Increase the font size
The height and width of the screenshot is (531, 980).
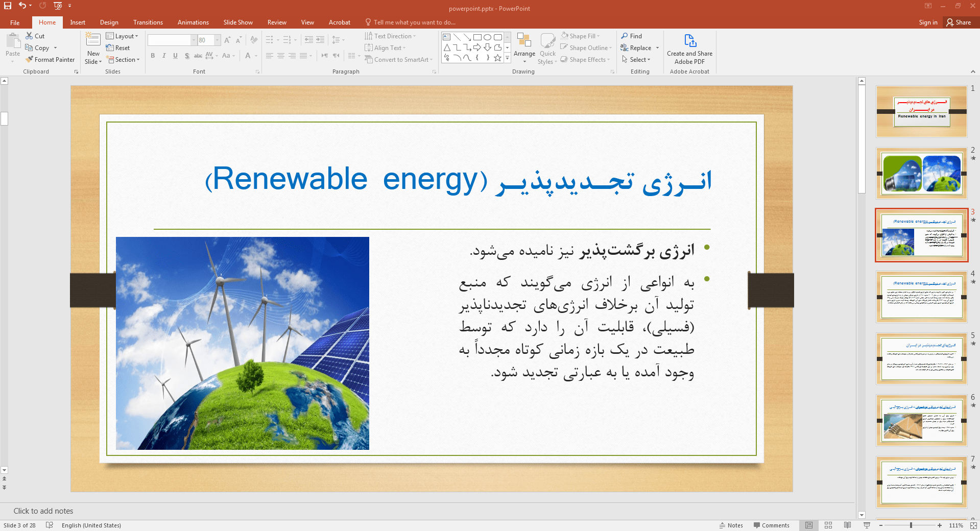[227, 40]
